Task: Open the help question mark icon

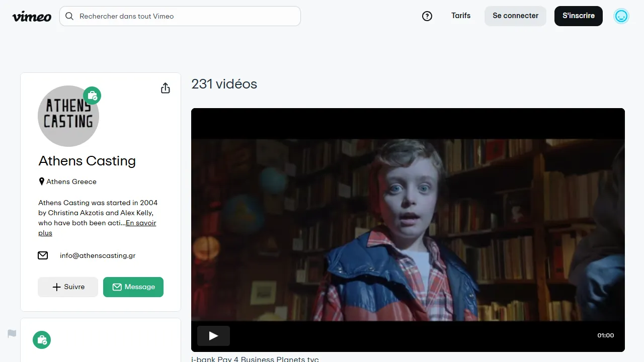Action: click(x=427, y=16)
